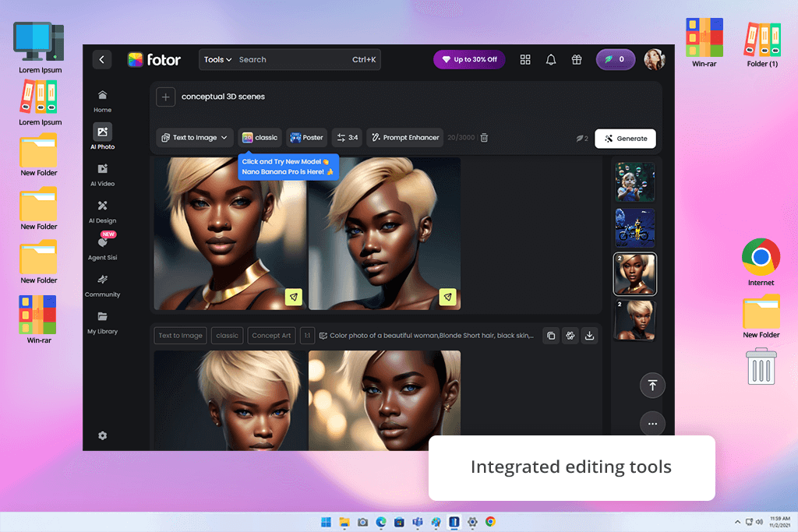The height and width of the screenshot is (532, 798).
Task: Click the leaf credits counter showing 0
Action: tap(616, 59)
